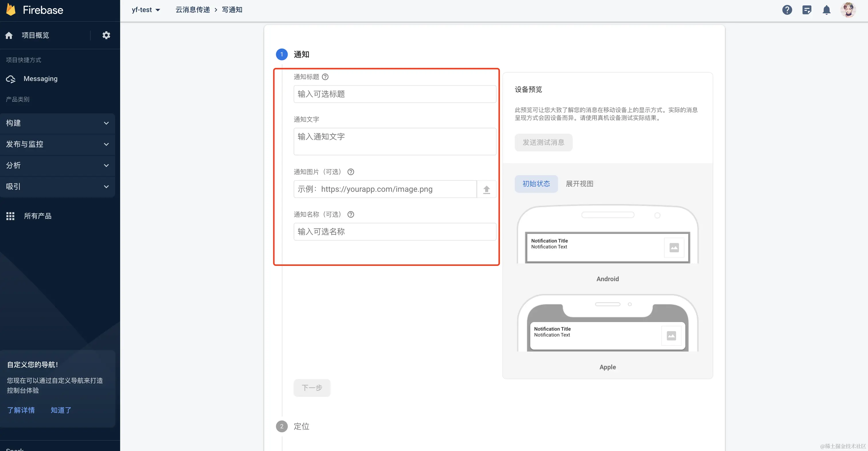Expand the 构建 category
Image resolution: width=868 pixels, height=451 pixels.
click(57, 123)
